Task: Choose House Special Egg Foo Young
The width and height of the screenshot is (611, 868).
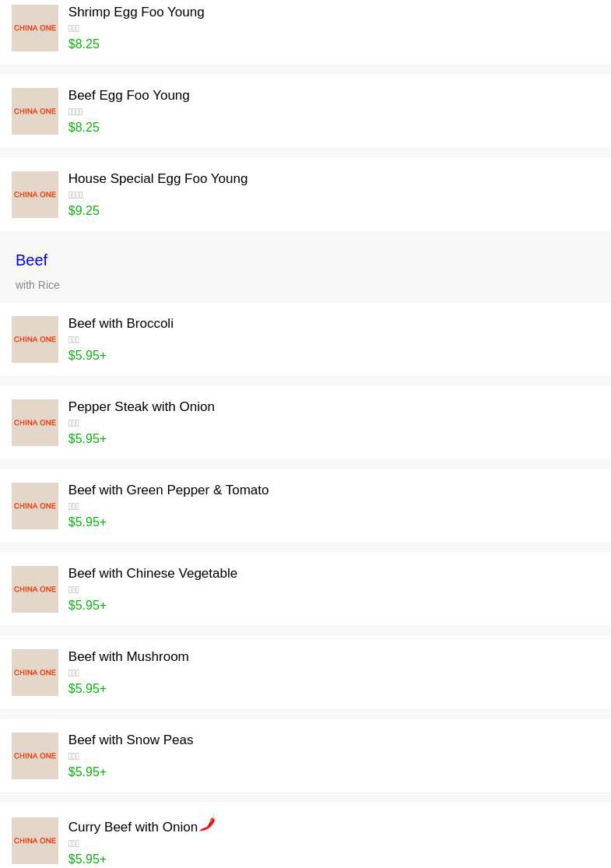Action: point(158,179)
